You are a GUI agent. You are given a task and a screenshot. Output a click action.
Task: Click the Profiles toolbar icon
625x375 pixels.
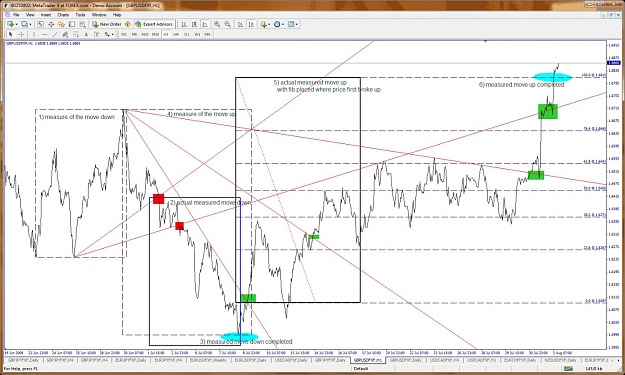pos(24,24)
